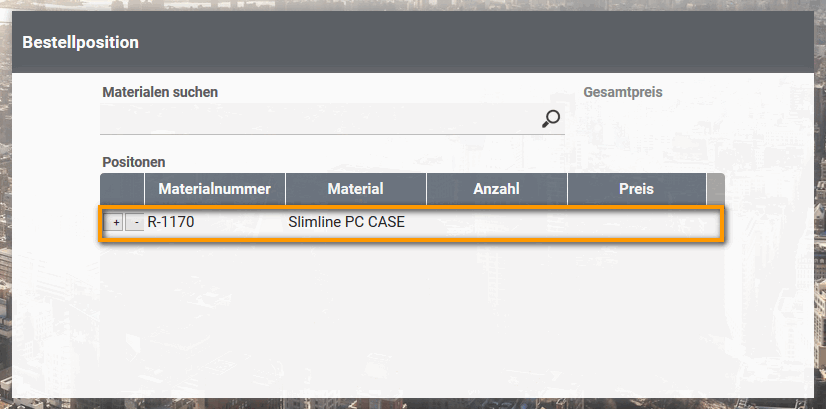
Task: Click the Positonen table label
Action: 133,161
